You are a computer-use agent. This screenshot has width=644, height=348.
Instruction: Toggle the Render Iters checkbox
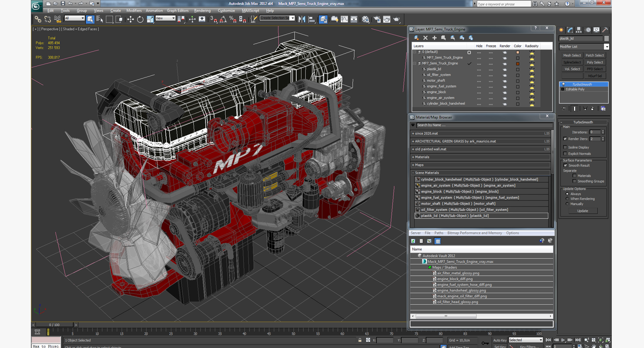(565, 139)
